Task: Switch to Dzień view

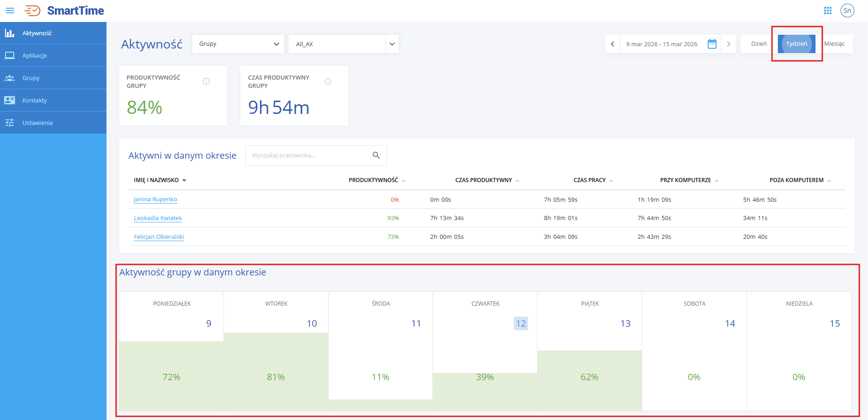Action: [759, 44]
